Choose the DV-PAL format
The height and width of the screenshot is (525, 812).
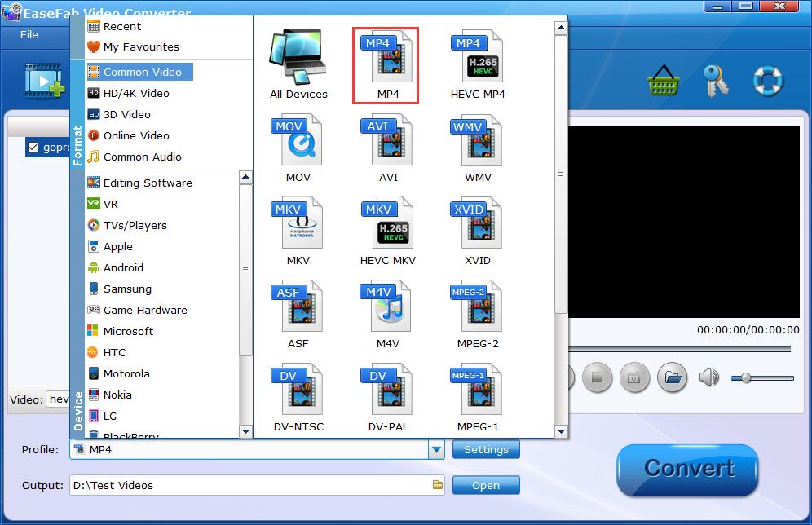coord(388,398)
